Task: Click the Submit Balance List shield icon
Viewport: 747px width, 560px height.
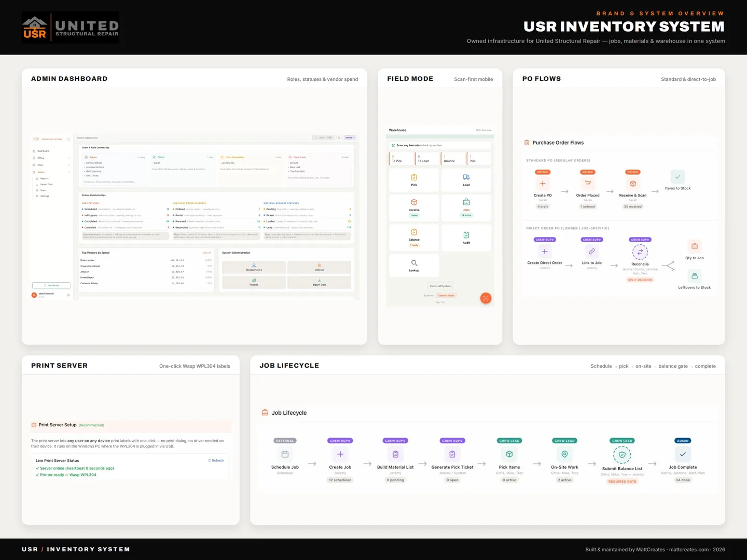Action: 622,455
